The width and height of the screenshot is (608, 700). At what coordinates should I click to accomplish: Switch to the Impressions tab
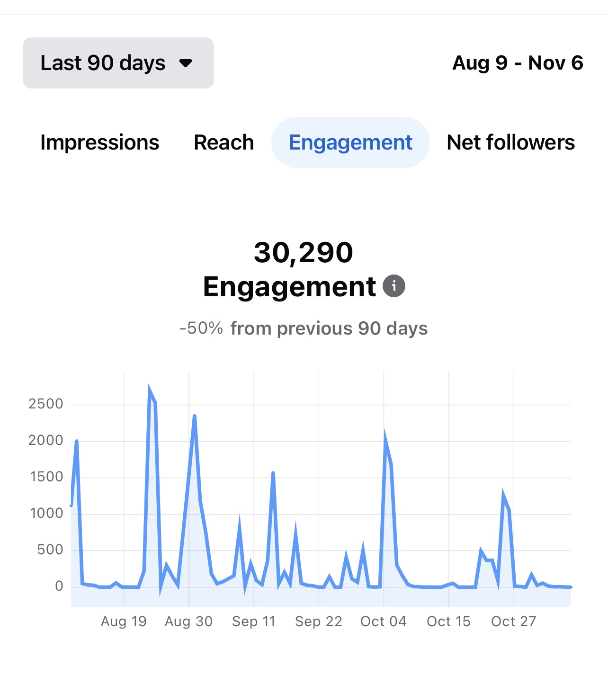(99, 142)
